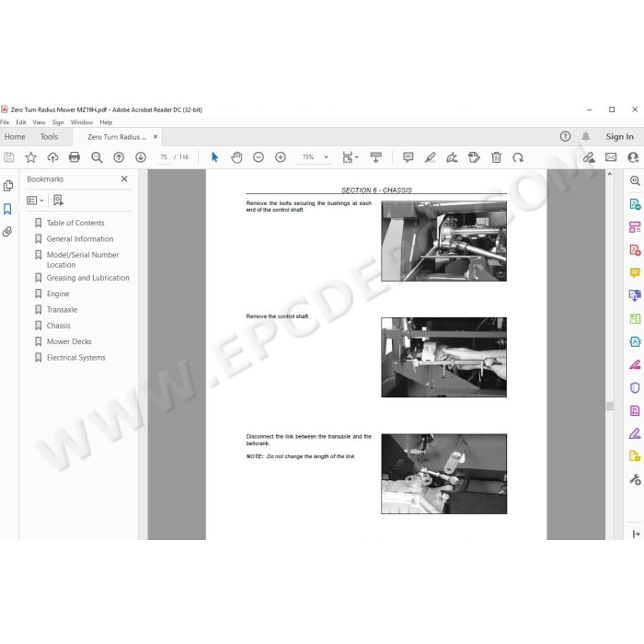Screen dimensions: 644x644
Task: Choose the Selection arrow tool
Action: point(214,157)
